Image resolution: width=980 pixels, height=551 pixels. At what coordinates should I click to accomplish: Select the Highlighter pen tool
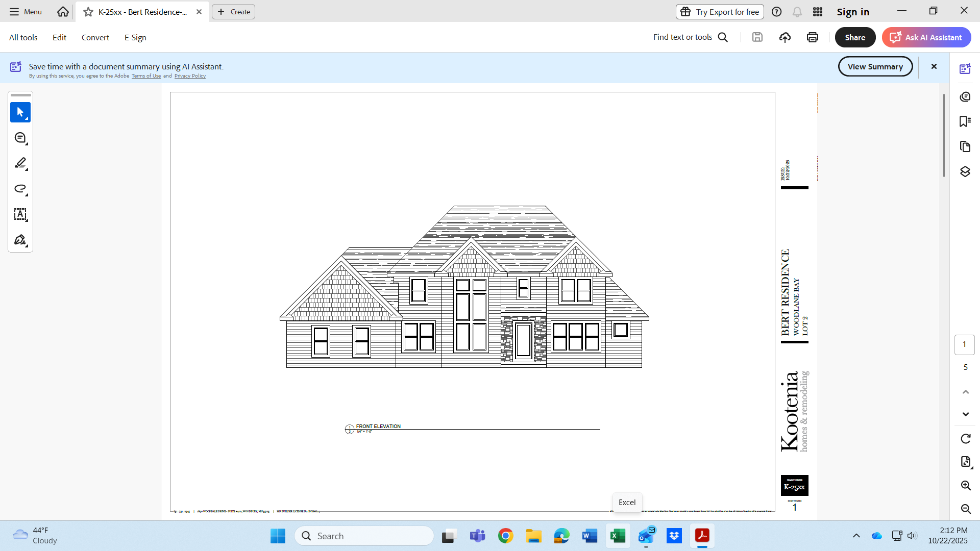tap(20, 163)
